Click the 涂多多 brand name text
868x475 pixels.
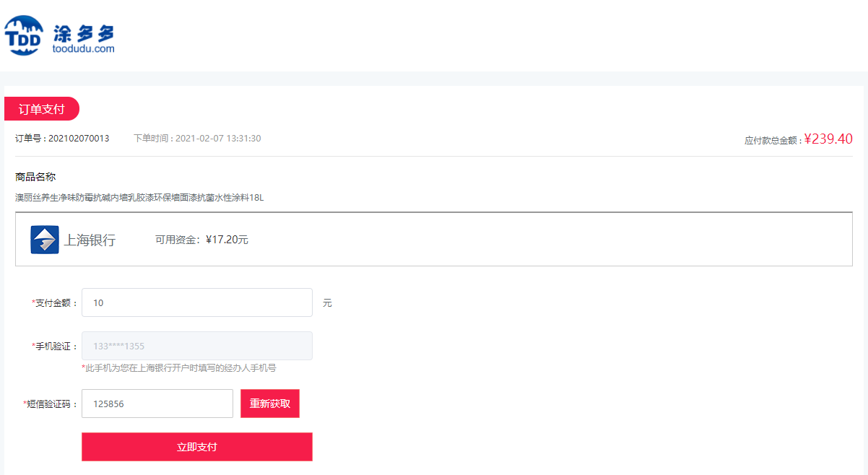(84, 32)
